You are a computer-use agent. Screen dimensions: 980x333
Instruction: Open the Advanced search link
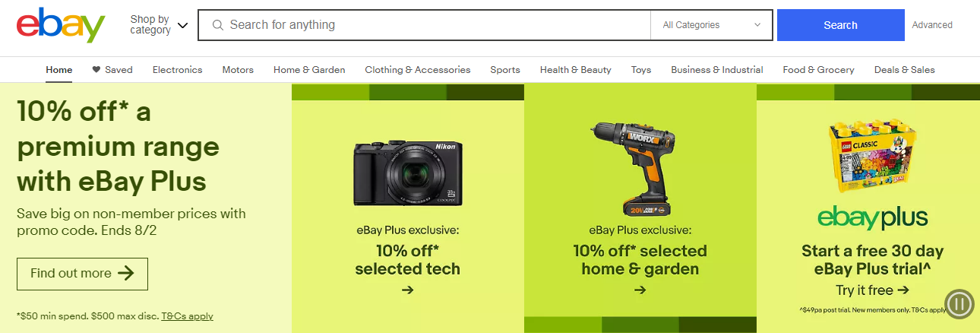pyautogui.click(x=932, y=25)
